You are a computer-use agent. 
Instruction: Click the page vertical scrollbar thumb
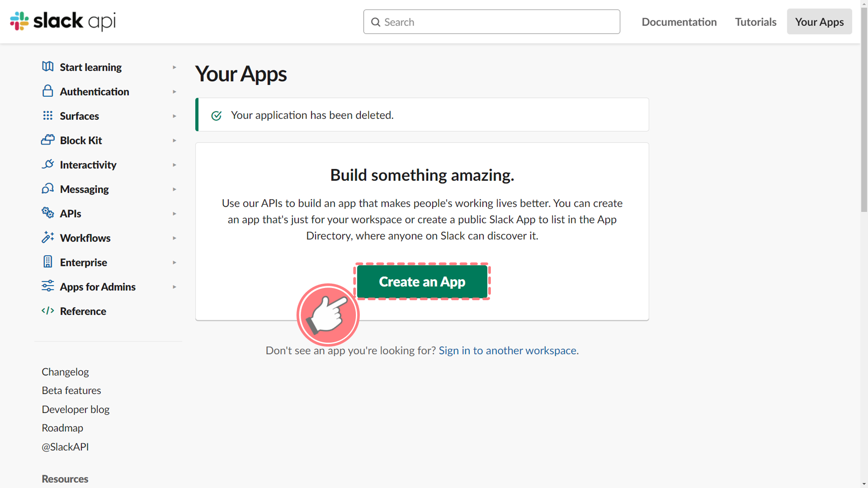tap(864, 110)
